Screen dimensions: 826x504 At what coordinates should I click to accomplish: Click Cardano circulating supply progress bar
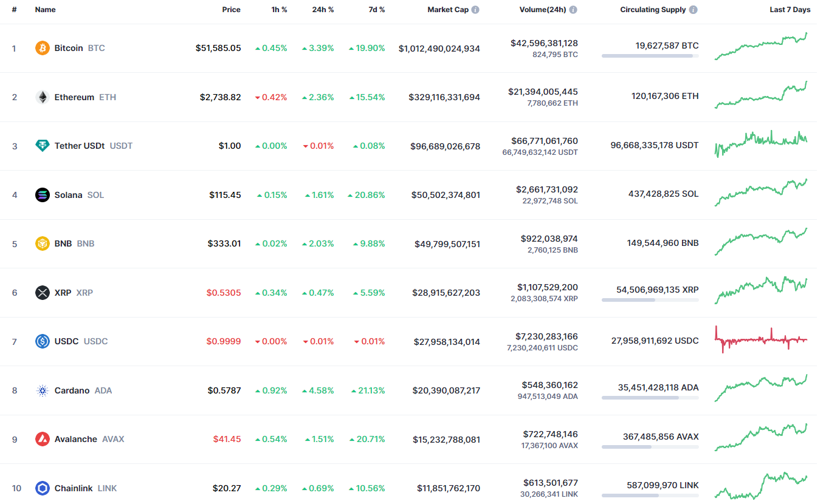point(650,398)
